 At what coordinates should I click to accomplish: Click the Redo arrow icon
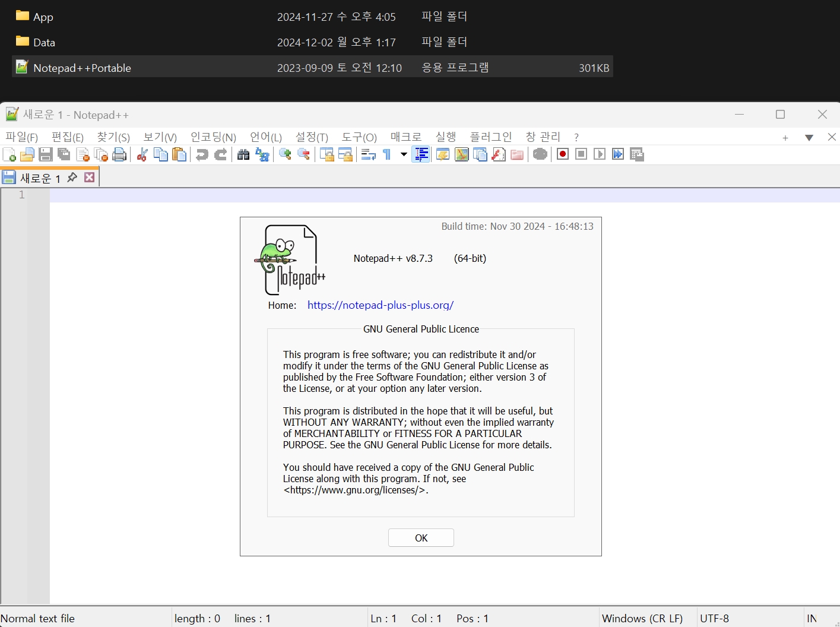click(x=221, y=155)
